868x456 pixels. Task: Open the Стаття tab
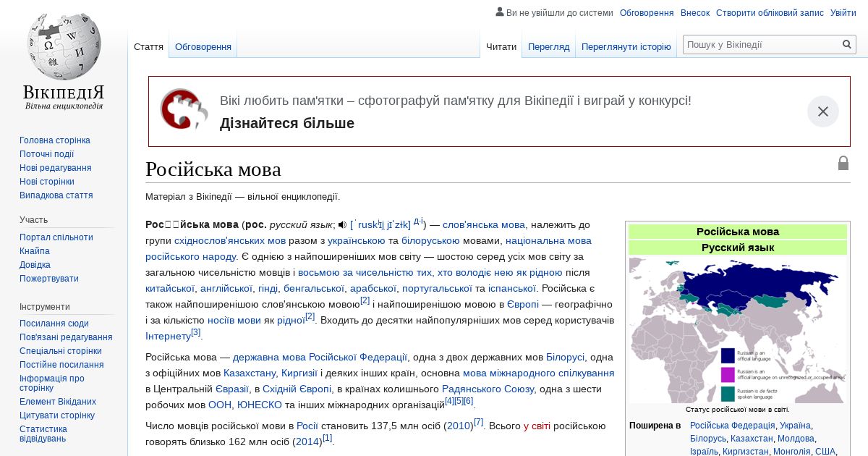coord(148,46)
